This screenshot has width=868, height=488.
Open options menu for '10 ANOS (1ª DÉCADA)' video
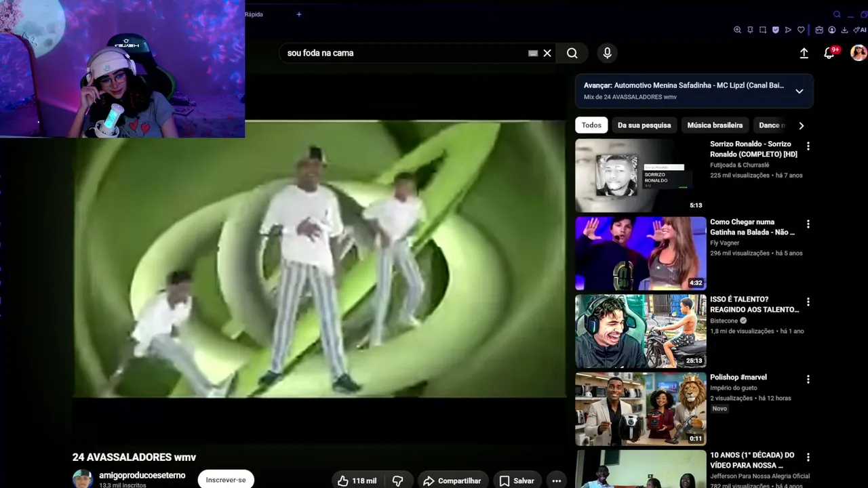pyautogui.click(x=808, y=457)
